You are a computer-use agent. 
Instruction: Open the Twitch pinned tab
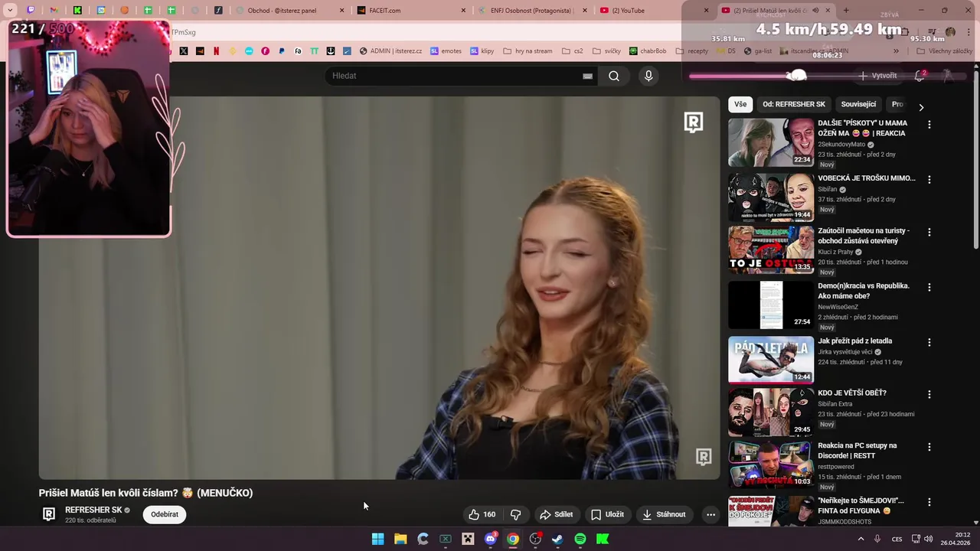point(31,11)
